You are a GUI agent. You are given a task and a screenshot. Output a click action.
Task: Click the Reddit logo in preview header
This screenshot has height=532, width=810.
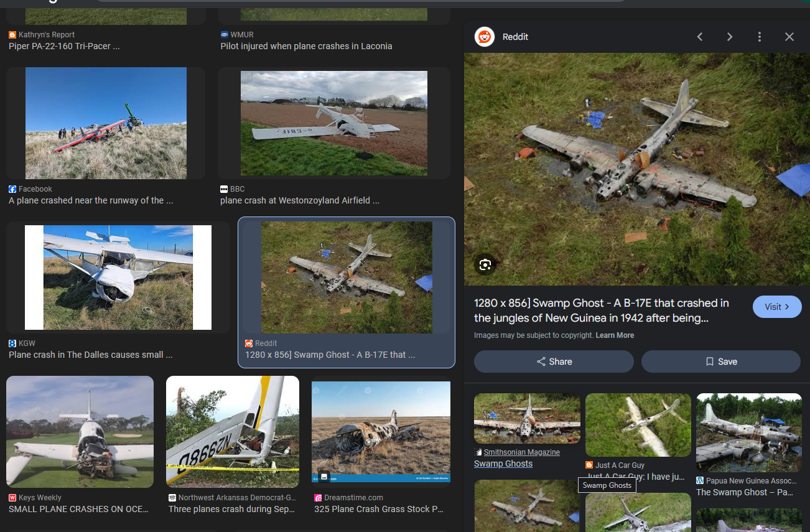point(485,37)
